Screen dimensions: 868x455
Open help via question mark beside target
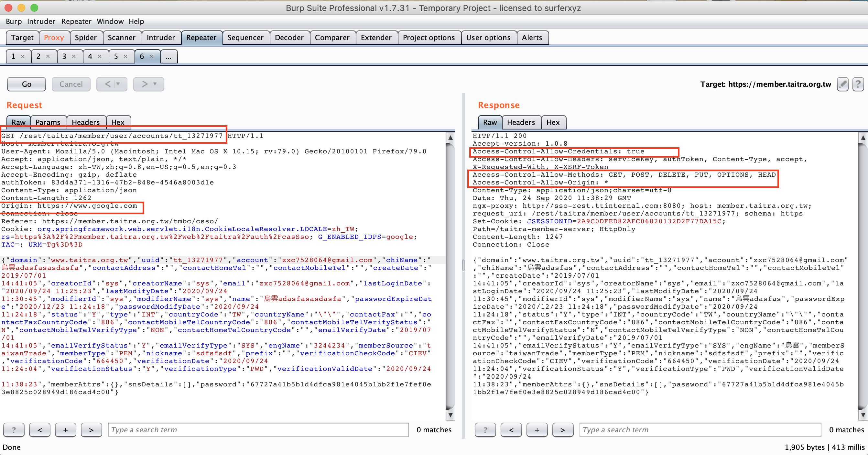(x=858, y=84)
